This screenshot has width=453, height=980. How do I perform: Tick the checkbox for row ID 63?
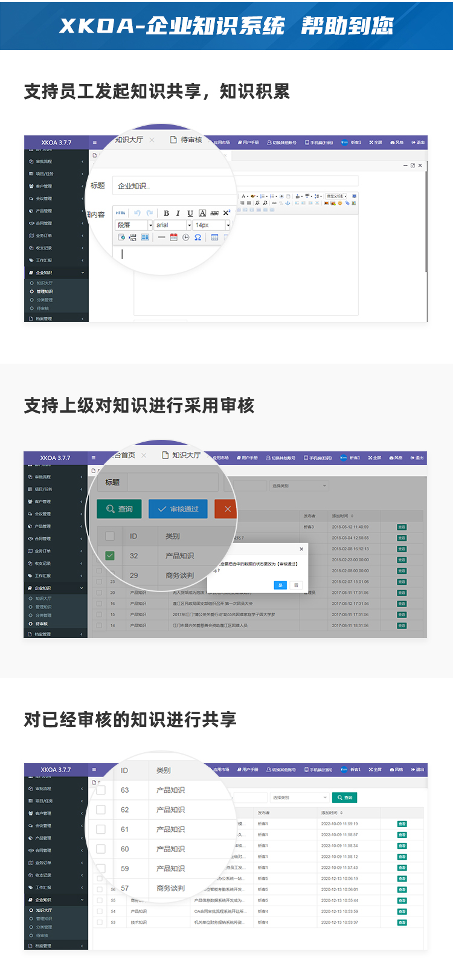pyautogui.click(x=101, y=790)
